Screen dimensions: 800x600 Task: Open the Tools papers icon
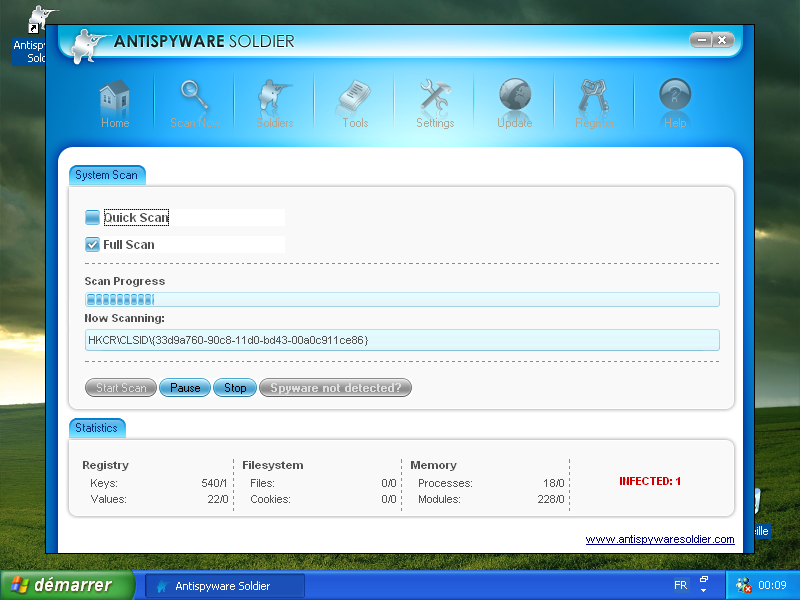point(355,96)
